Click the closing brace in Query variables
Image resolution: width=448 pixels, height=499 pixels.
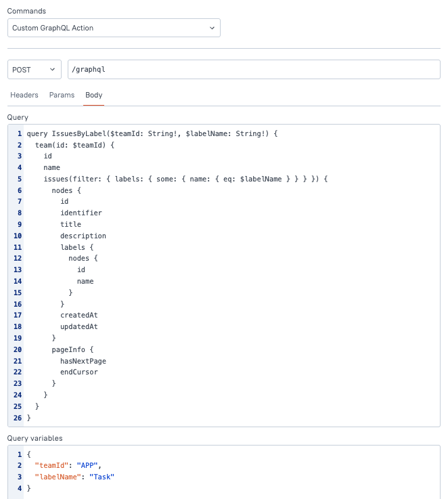click(28, 488)
